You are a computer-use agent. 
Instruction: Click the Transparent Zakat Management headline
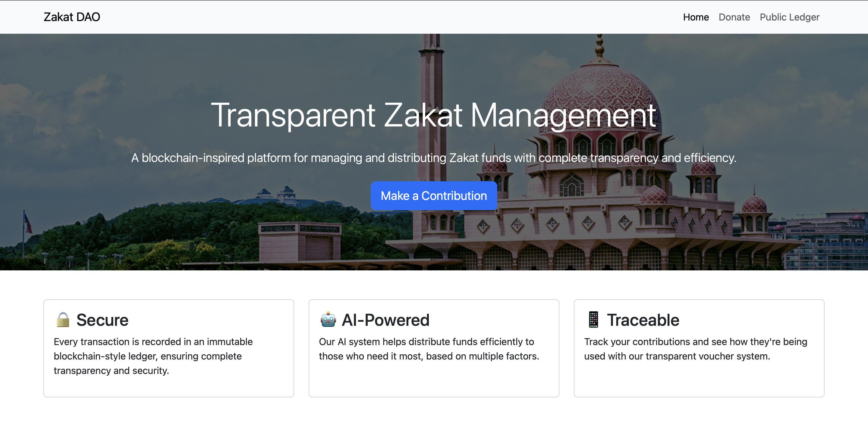pyautogui.click(x=433, y=115)
